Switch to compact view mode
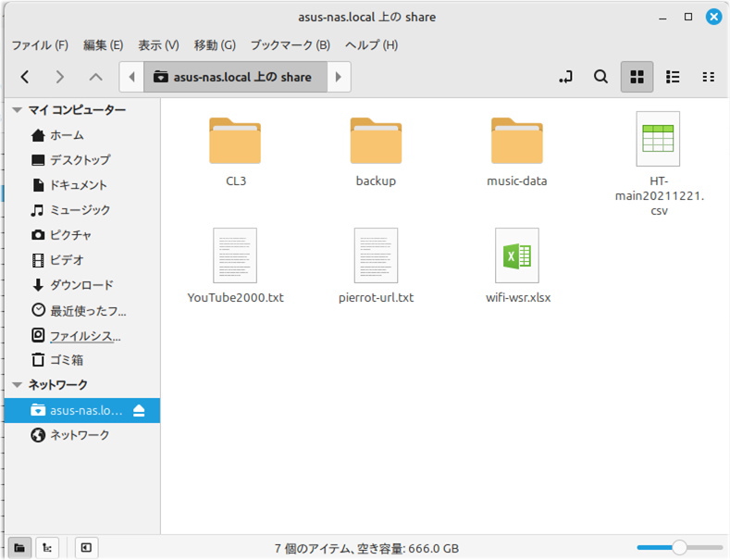Viewport: 730px width, 560px height. tap(709, 77)
